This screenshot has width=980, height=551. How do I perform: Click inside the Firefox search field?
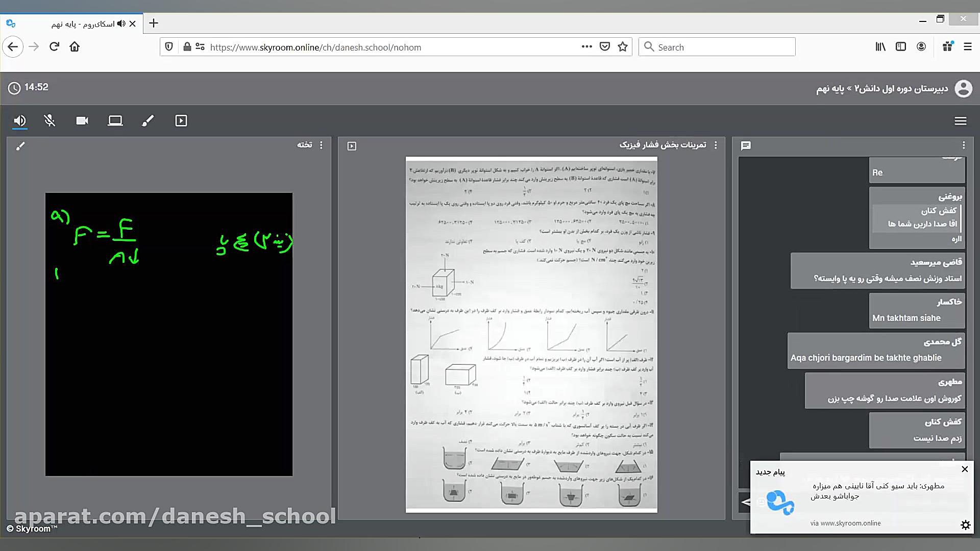(x=715, y=46)
